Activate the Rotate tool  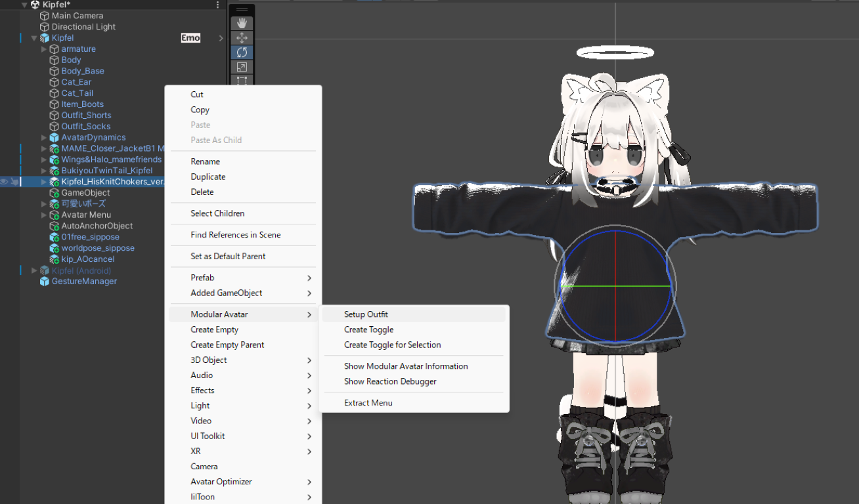pyautogui.click(x=242, y=52)
